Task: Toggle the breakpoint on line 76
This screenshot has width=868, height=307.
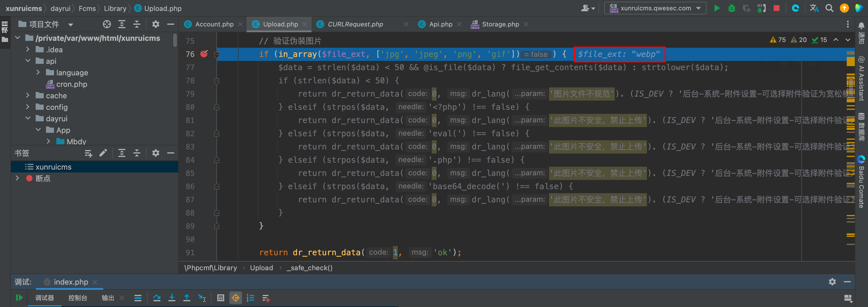Action: pos(204,54)
